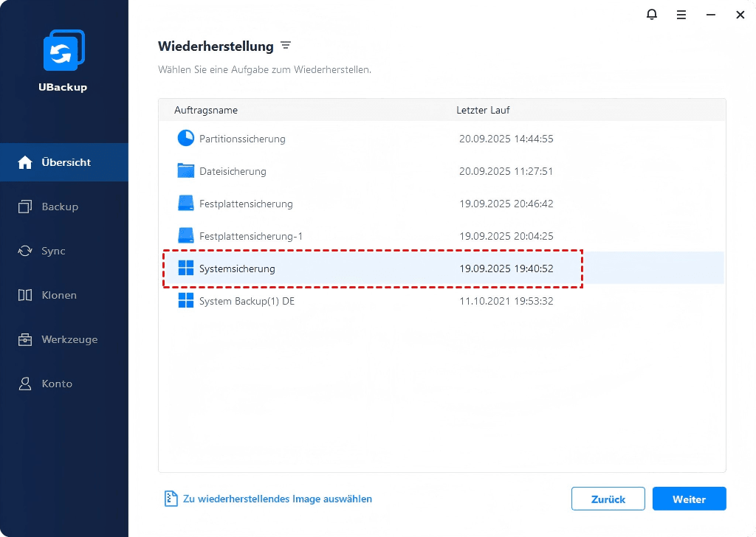Switch to the Sync section
Image resolution: width=756 pixels, height=537 pixels.
coord(53,251)
